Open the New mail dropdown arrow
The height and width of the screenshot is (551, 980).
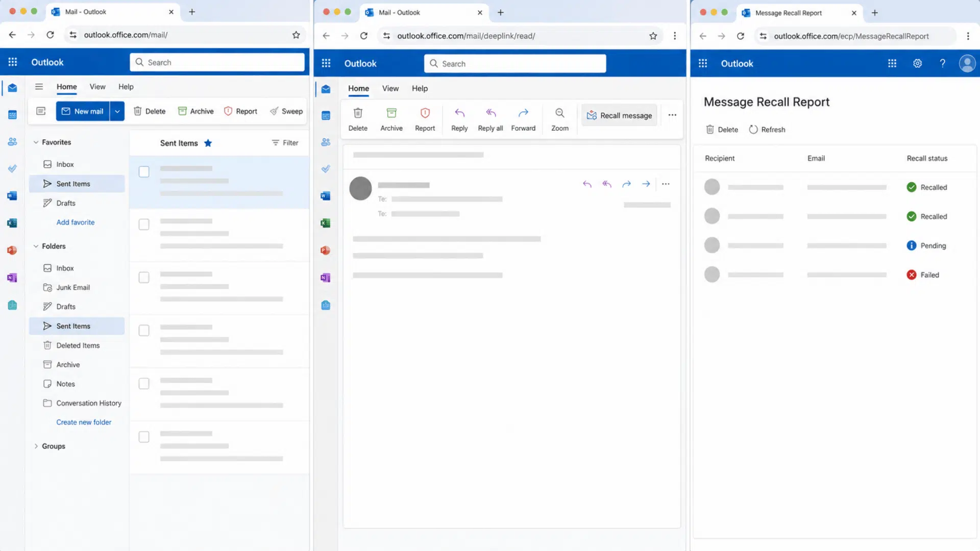(x=117, y=111)
